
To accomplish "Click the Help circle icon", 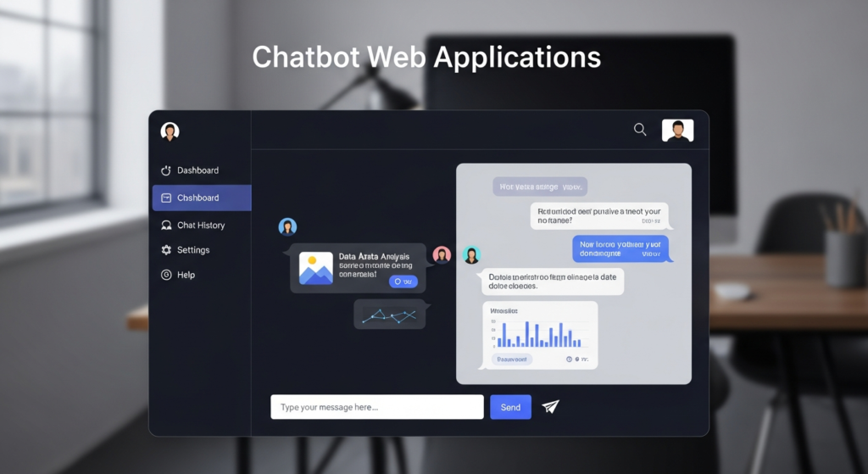I will [166, 276].
